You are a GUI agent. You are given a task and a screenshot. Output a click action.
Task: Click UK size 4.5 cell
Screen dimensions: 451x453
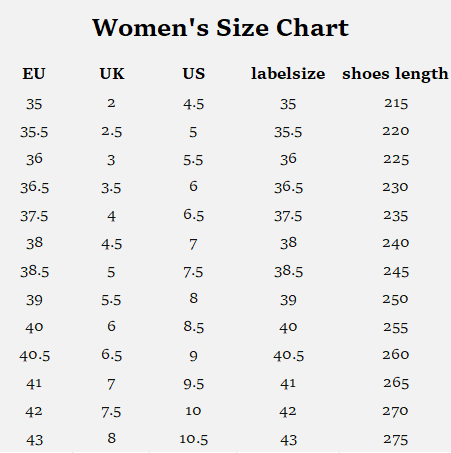tap(112, 244)
